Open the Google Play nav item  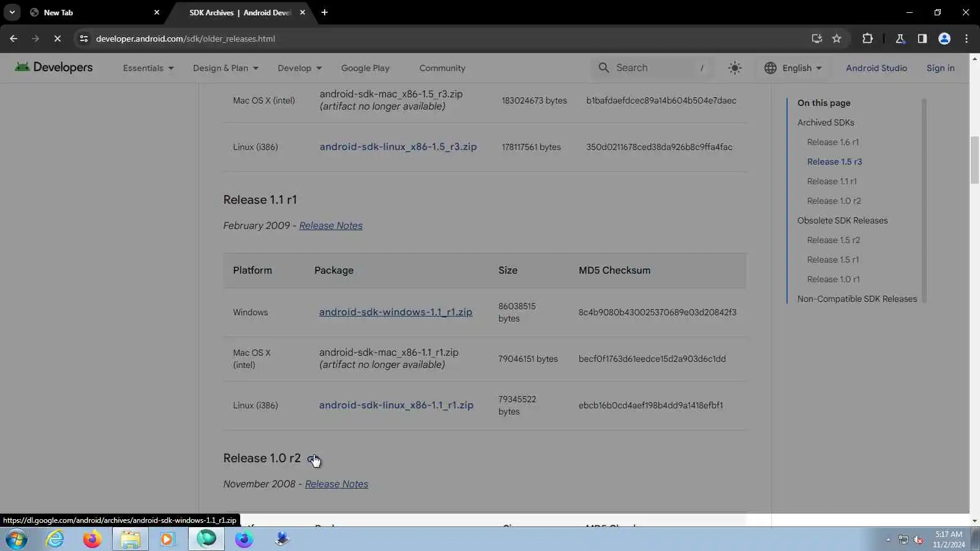click(365, 68)
